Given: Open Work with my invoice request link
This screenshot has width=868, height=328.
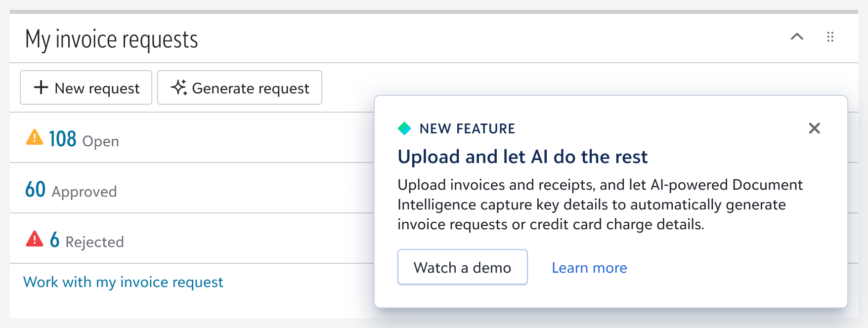Looking at the screenshot, I should pos(124,282).
